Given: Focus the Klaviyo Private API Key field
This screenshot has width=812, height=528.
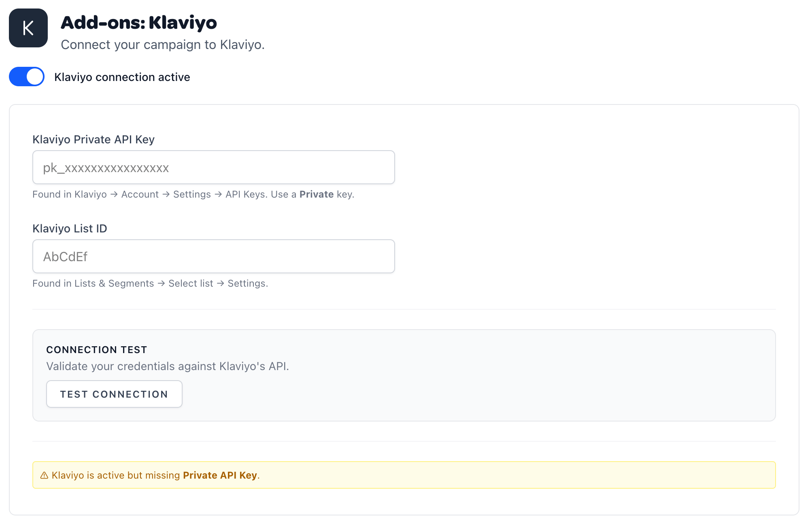Looking at the screenshot, I should [213, 167].
